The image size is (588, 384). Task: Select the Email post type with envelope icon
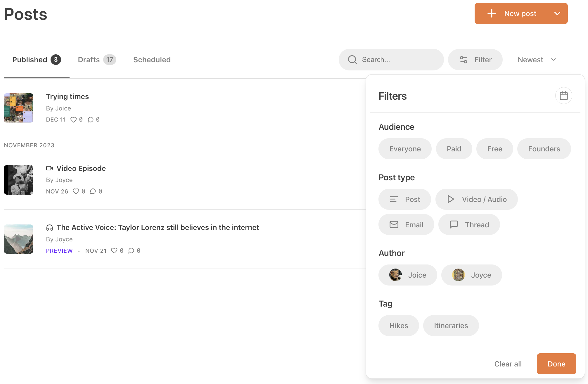point(406,224)
